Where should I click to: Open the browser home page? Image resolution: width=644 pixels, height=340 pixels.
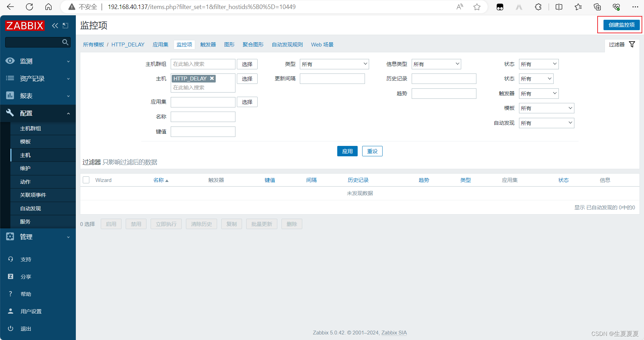click(x=48, y=7)
